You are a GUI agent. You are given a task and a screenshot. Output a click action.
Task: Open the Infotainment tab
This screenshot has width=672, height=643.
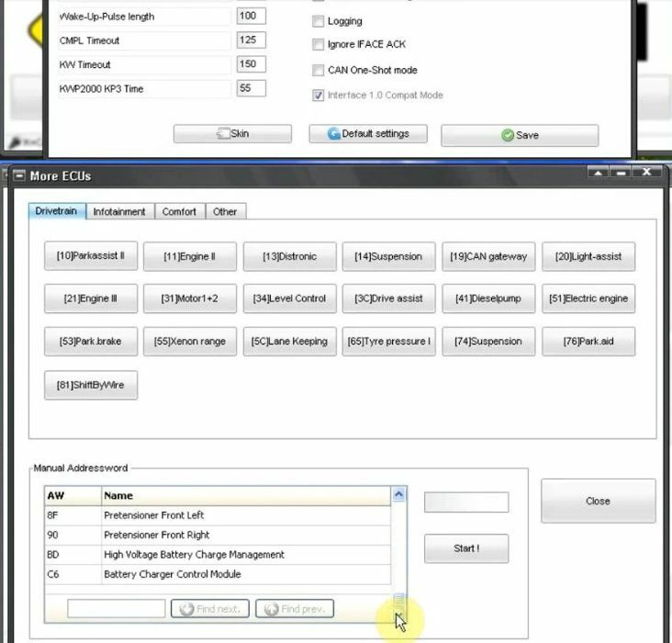pyautogui.click(x=119, y=211)
